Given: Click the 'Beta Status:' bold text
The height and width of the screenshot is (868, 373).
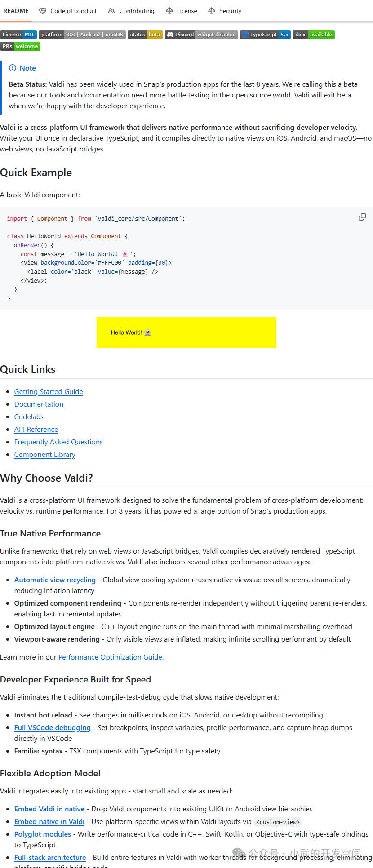Looking at the screenshot, I should pyautogui.click(x=28, y=84).
